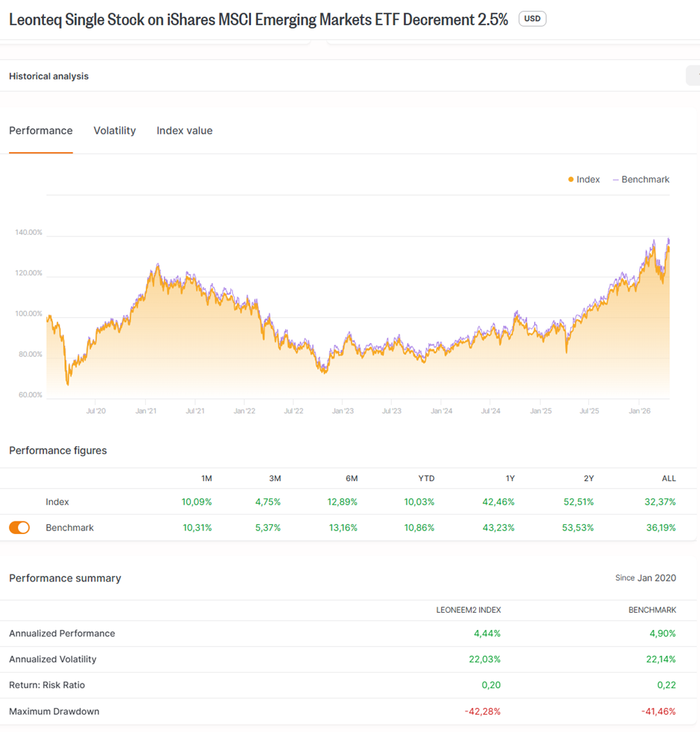Screen dimensions: 700x732
Task: Click the purple Benchmark legend line
Action: [616, 180]
